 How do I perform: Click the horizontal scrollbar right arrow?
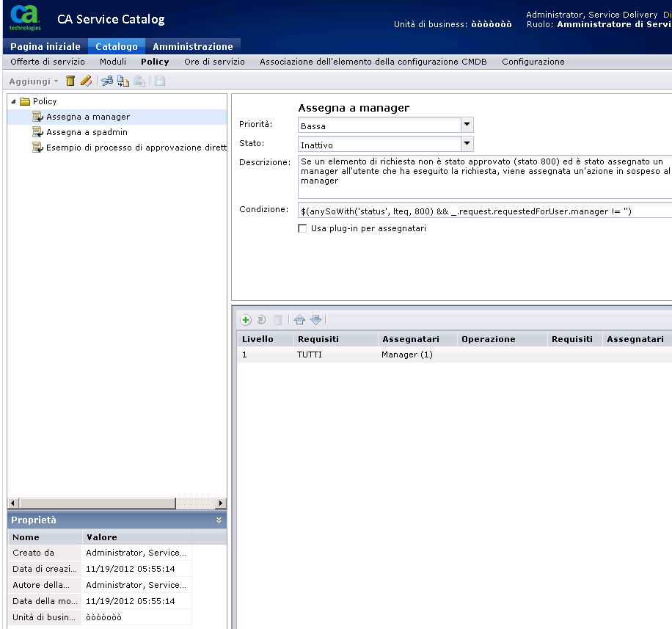(221, 503)
